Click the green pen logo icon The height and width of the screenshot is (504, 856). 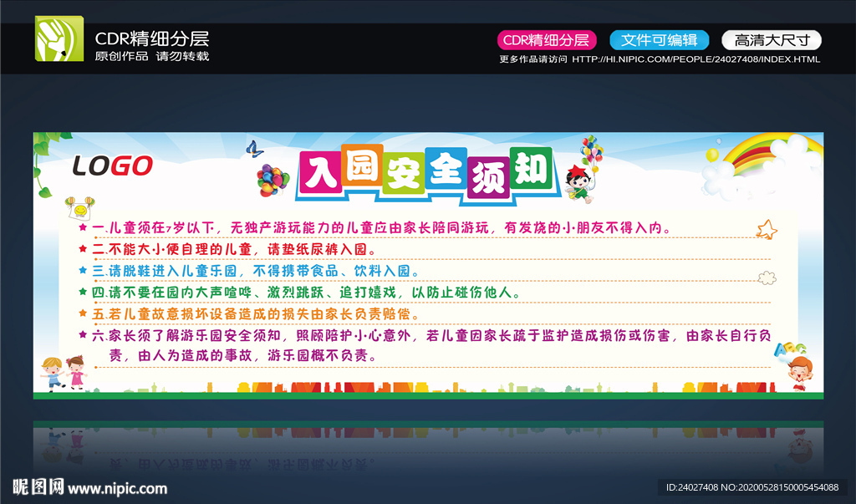click(x=59, y=38)
